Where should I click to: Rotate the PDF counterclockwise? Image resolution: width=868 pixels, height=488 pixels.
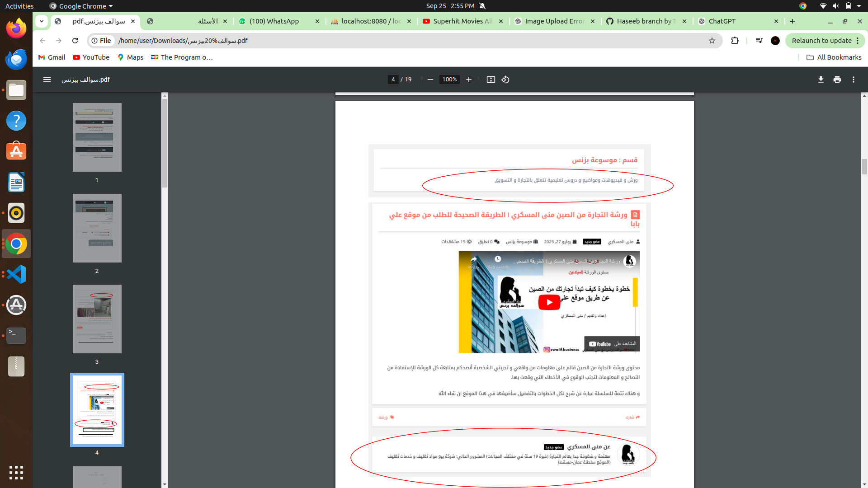[x=505, y=80]
